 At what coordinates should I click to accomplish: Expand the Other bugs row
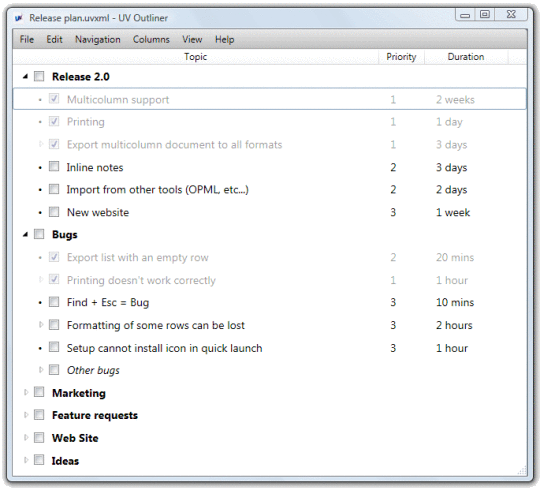pos(41,370)
